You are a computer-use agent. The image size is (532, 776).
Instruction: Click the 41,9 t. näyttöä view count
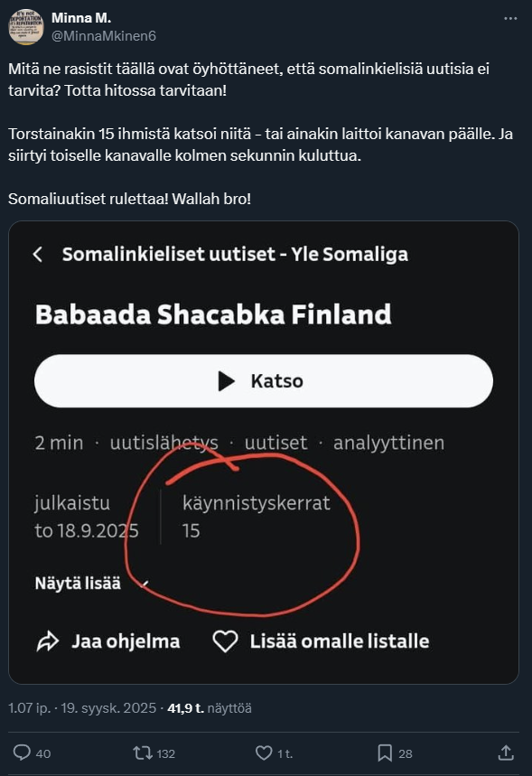210,708
